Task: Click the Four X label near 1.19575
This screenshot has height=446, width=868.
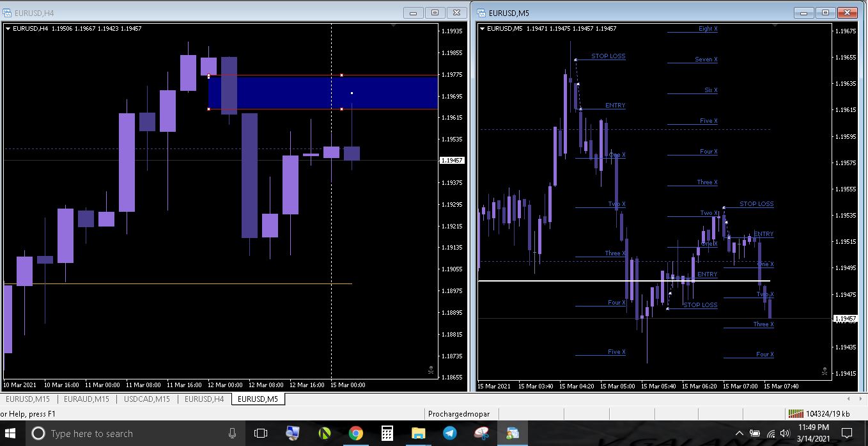Action: tap(708, 152)
